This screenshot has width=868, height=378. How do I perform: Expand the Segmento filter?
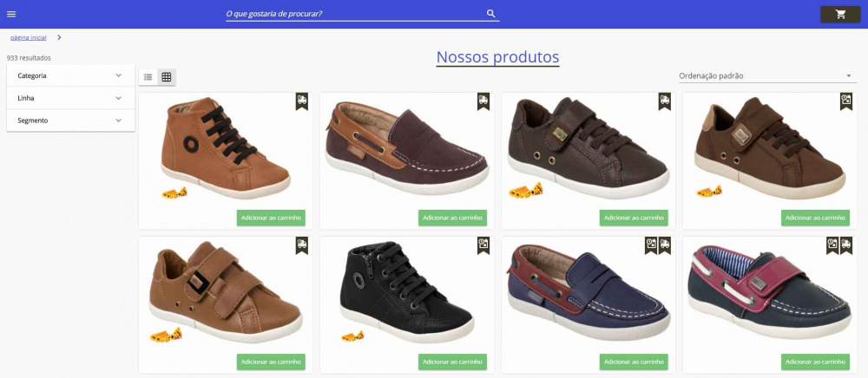tap(70, 121)
